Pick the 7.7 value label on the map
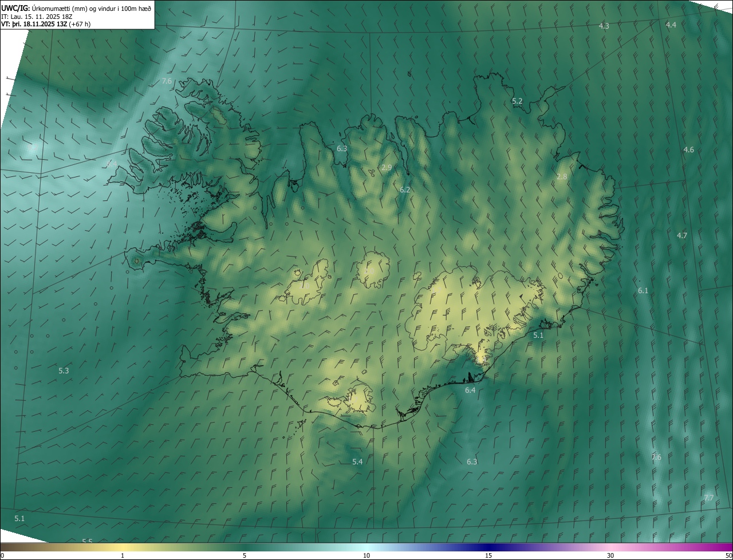Viewport: 733px width, 560px height. (x=708, y=498)
